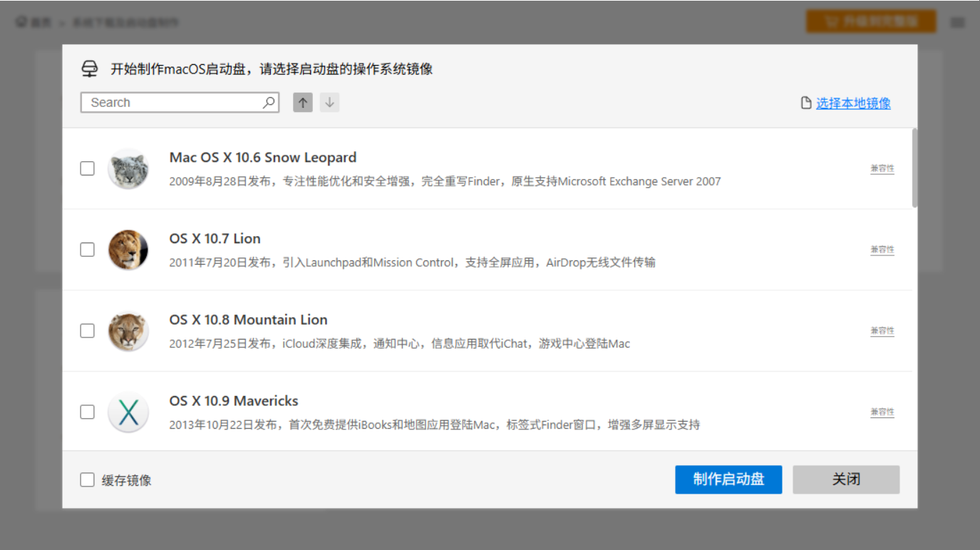
Task: Click the up arrow sort control
Action: click(x=302, y=102)
